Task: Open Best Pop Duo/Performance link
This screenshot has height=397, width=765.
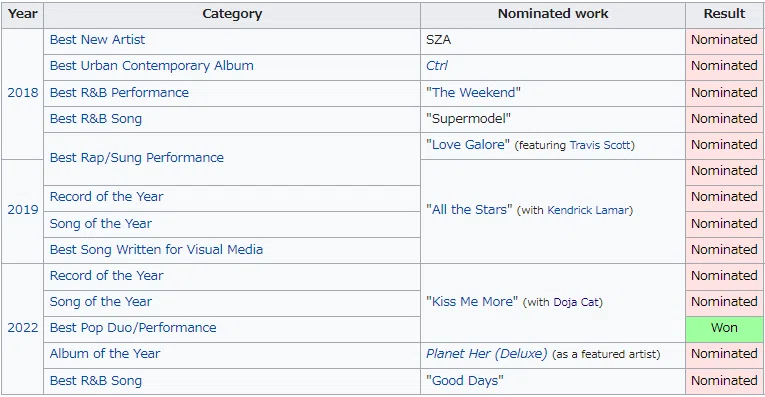Action: click(x=133, y=328)
